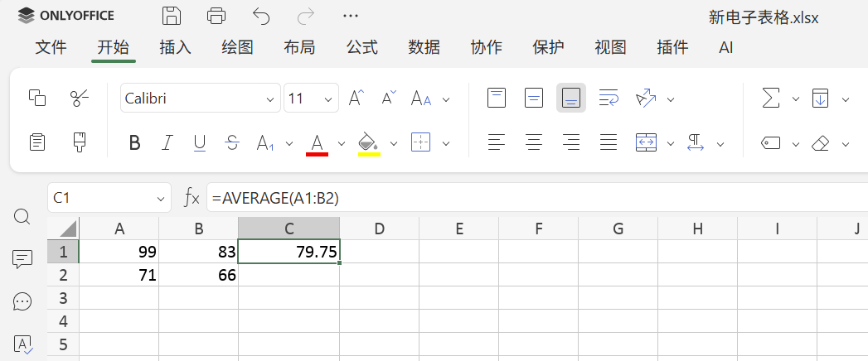Toggle Align Right horizontal alignment

(x=570, y=142)
